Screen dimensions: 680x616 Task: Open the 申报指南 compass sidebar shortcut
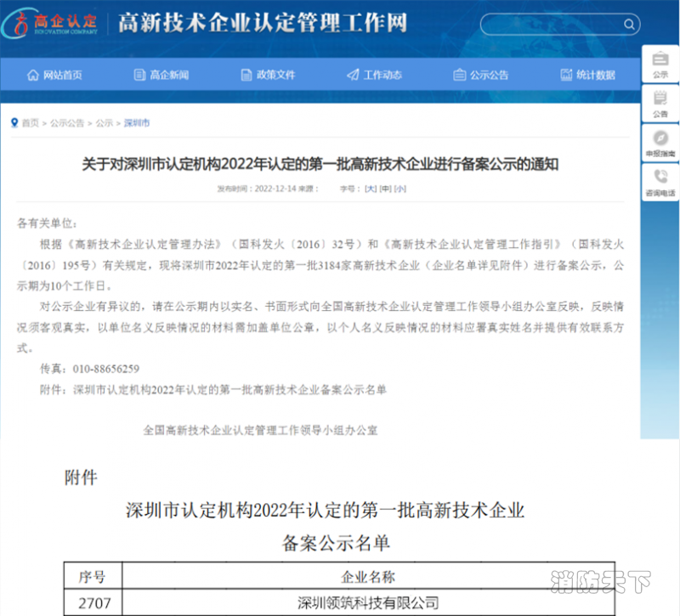point(660,143)
